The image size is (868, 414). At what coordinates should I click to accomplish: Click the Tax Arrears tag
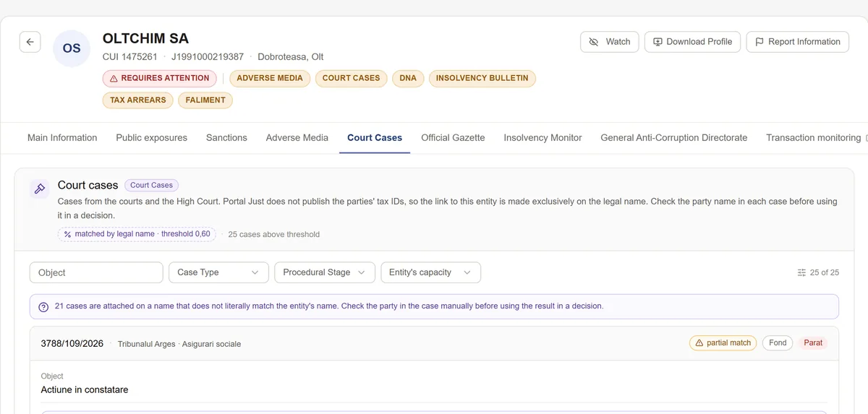coord(138,100)
